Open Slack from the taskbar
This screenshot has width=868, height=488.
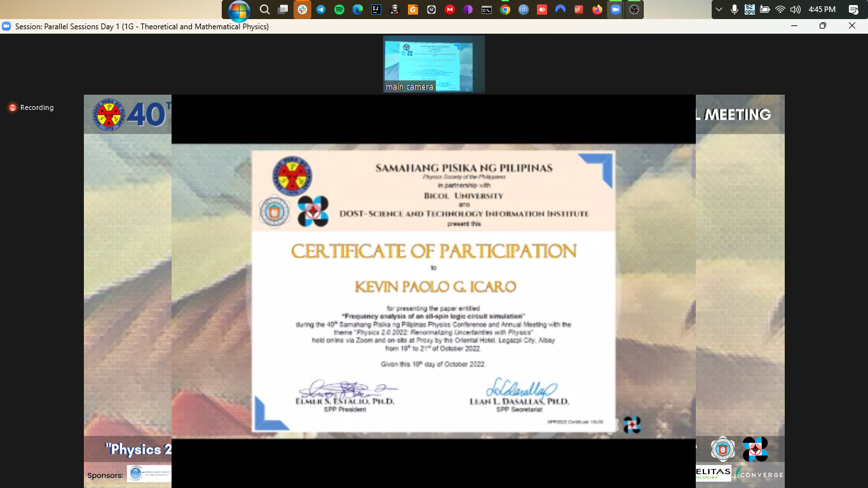(x=301, y=10)
